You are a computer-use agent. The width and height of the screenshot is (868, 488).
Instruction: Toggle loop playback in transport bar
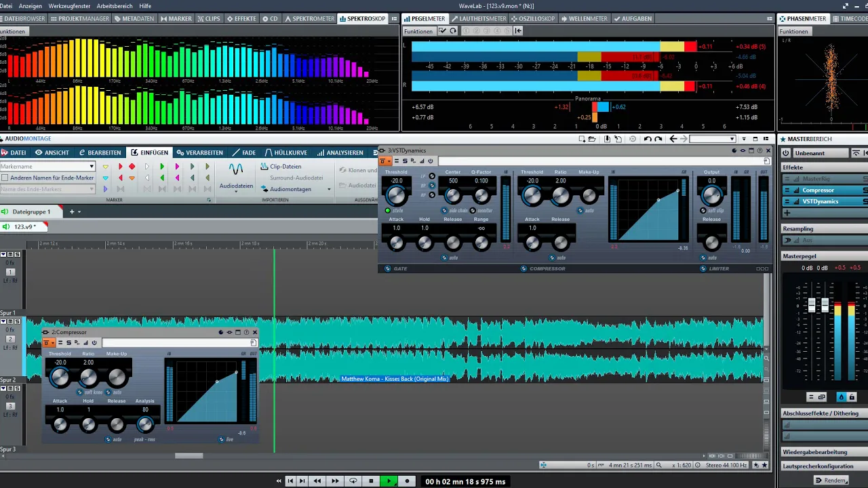tap(353, 481)
